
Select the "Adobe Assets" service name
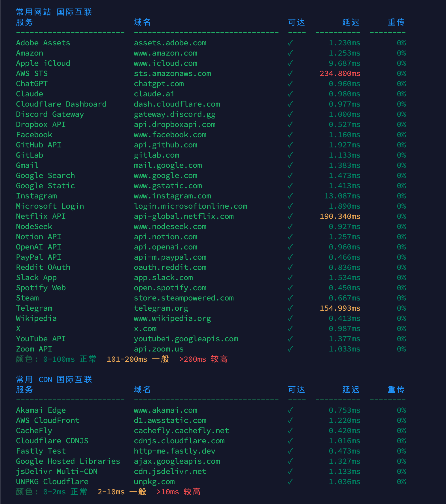click(x=43, y=43)
